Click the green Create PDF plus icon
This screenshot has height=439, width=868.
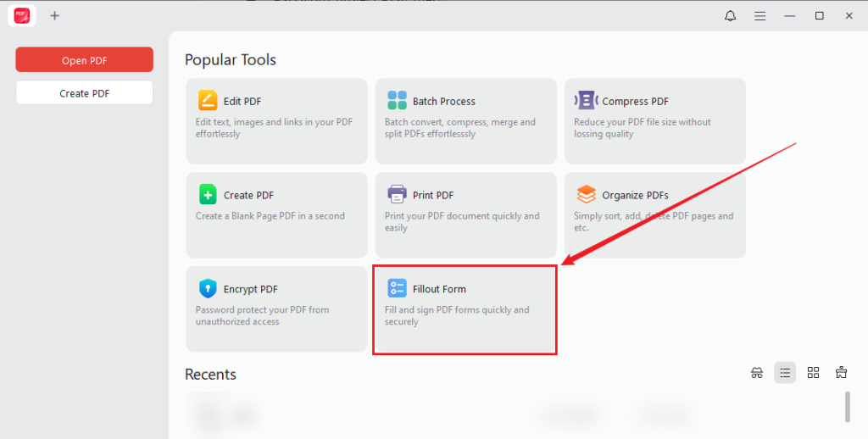click(x=208, y=195)
